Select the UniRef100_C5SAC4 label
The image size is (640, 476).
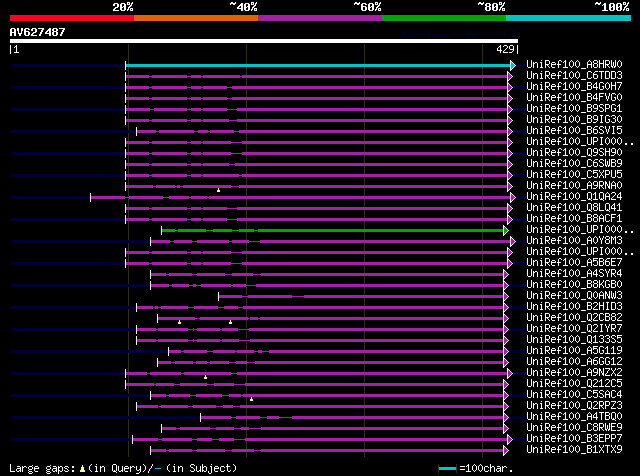[x=574, y=395]
